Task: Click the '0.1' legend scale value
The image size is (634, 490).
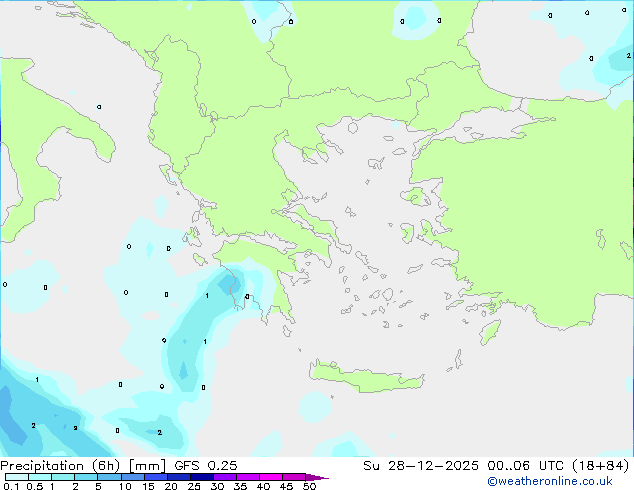Action: point(11,486)
